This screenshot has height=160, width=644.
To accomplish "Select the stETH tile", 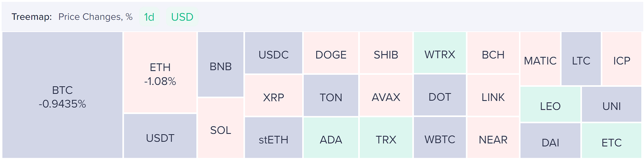I will click(x=273, y=138).
